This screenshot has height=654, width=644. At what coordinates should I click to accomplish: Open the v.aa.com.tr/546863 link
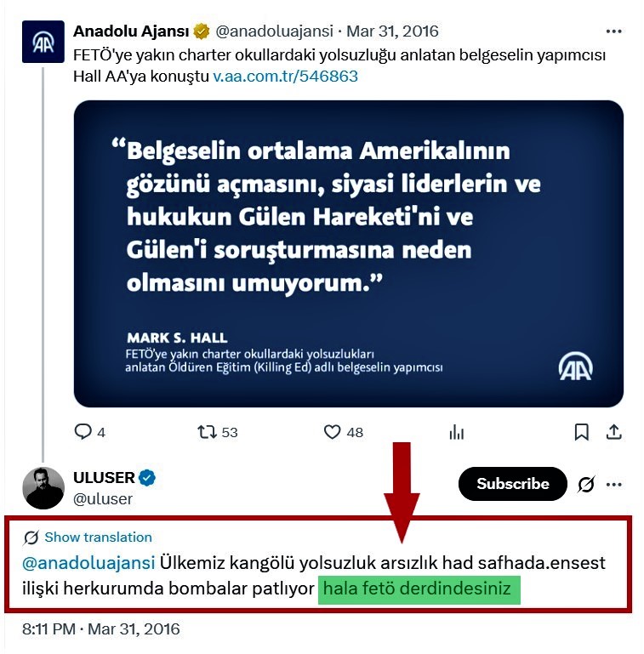285,77
